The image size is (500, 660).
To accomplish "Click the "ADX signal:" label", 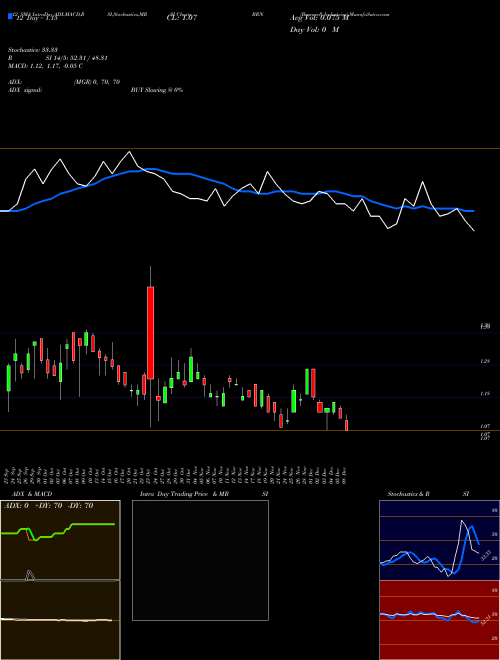I will (24, 90).
